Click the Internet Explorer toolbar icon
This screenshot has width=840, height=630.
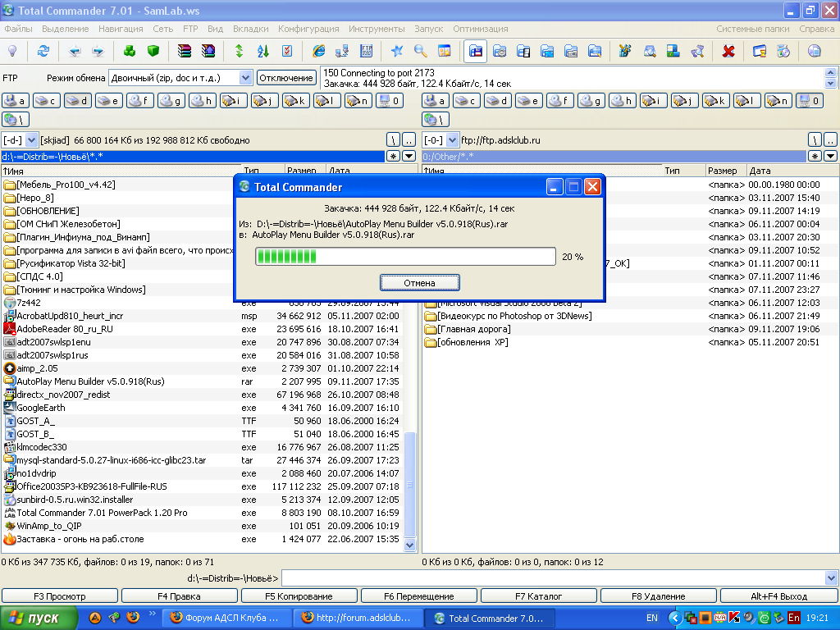[319, 51]
